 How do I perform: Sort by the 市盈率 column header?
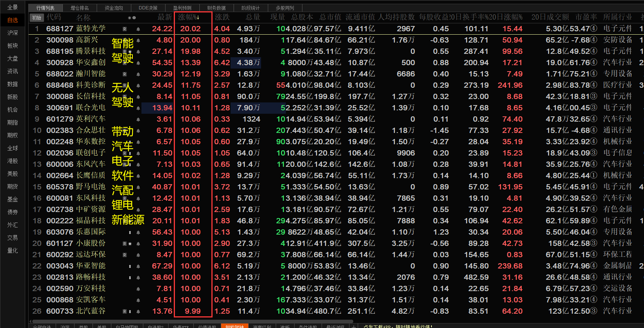pyautogui.click(x=586, y=17)
